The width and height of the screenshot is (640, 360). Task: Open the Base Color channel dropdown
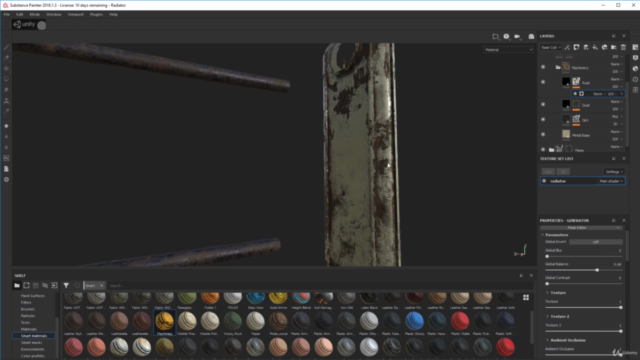(x=551, y=47)
